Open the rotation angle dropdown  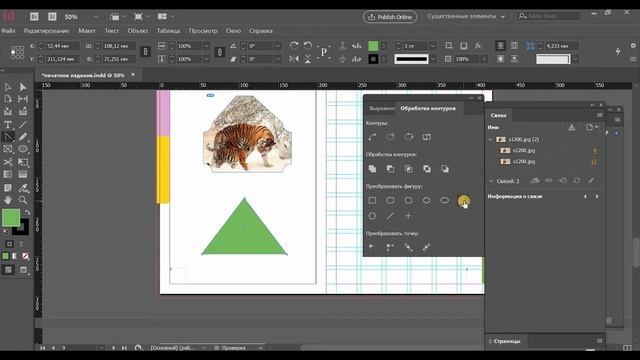click(278, 46)
